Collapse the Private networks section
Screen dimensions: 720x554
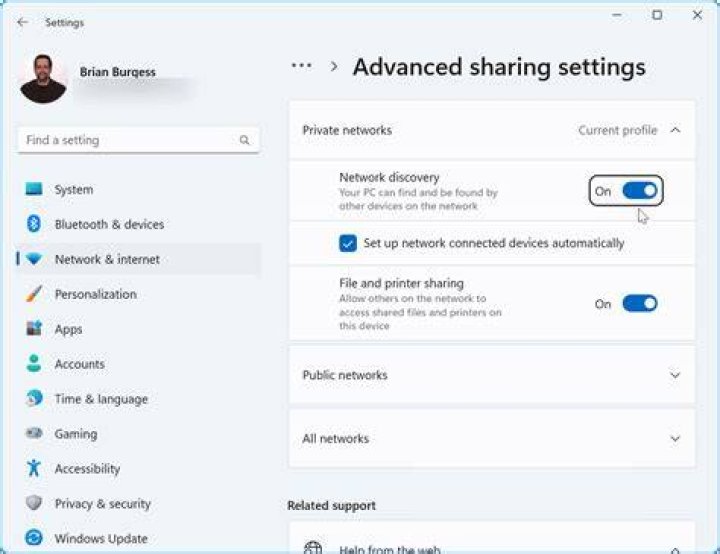coord(675,130)
